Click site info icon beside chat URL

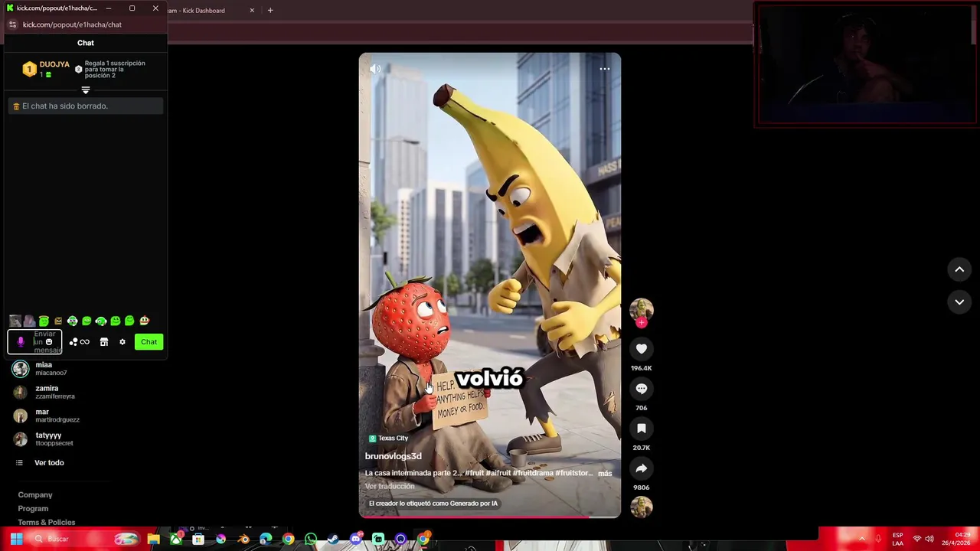(x=12, y=24)
